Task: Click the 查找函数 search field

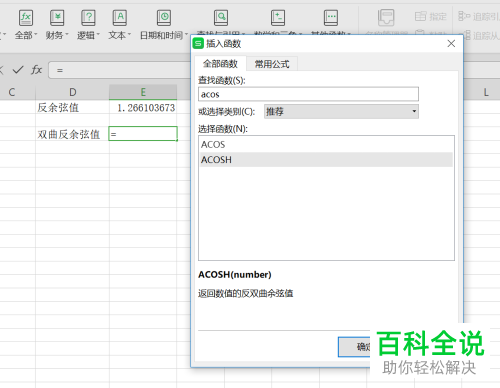Action: (308, 94)
